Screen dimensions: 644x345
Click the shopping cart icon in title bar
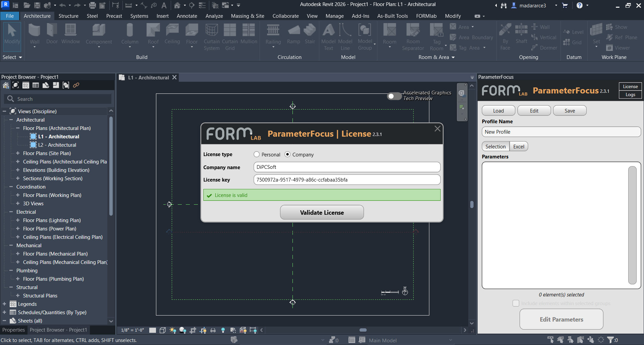[x=565, y=5]
